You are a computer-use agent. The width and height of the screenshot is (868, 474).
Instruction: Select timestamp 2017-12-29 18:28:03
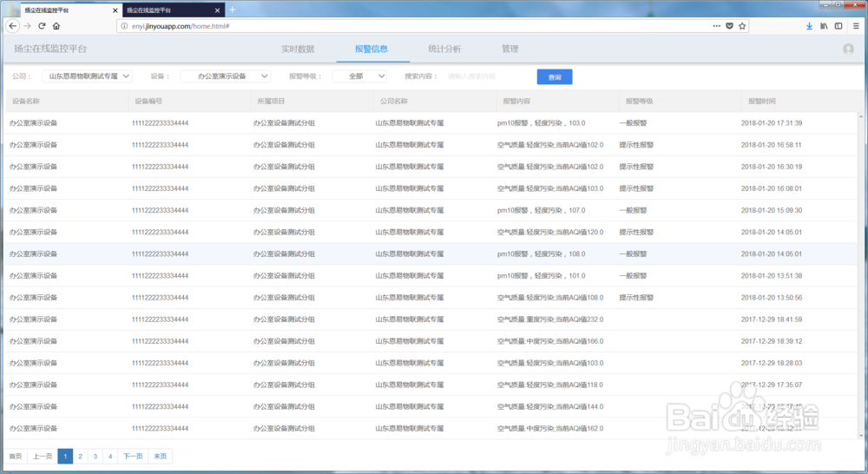(772, 363)
